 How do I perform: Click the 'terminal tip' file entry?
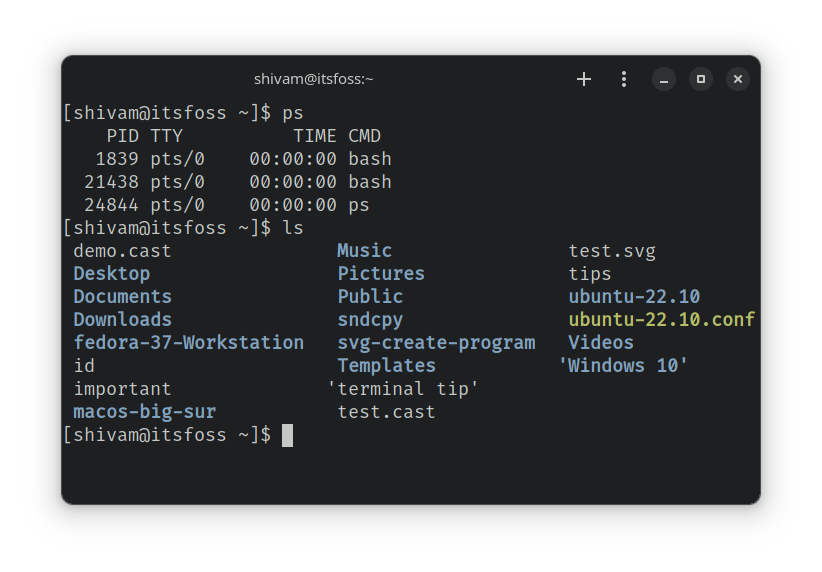click(403, 388)
